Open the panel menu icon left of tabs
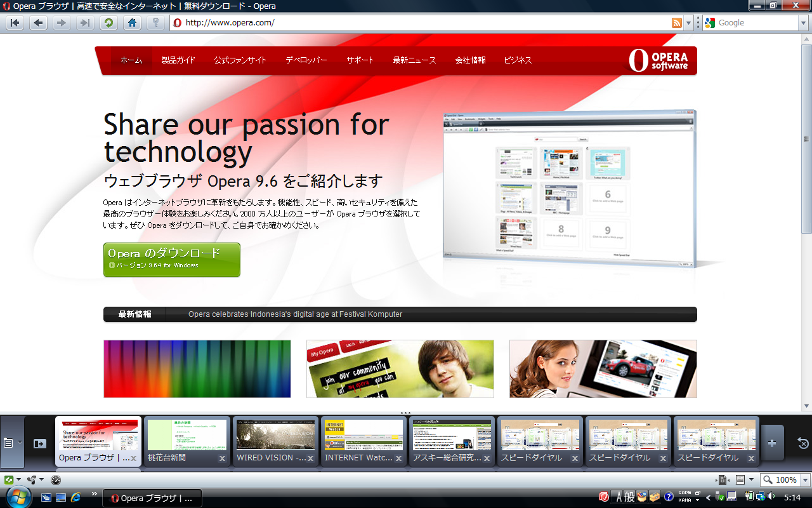Screen dimensions: 812x508 point(12,443)
